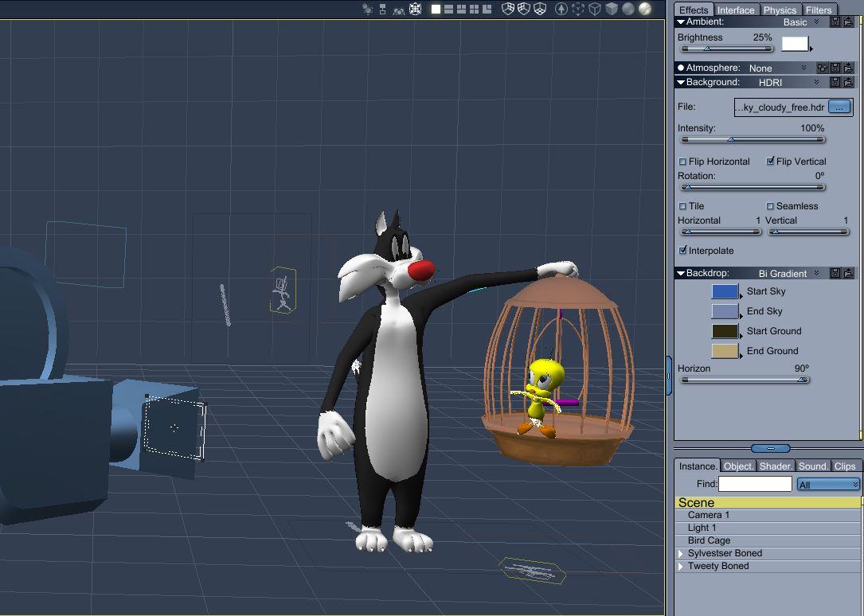Image resolution: width=864 pixels, height=616 pixels.
Task: Click the circled up-arrow toolbar icon
Action: click(x=561, y=9)
